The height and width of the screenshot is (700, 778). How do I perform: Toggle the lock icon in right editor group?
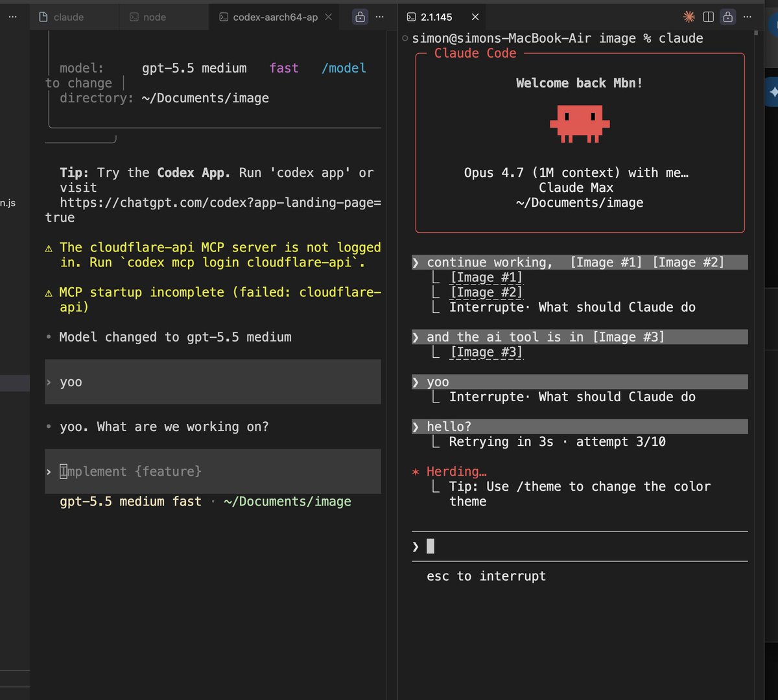(x=728, y=17)
